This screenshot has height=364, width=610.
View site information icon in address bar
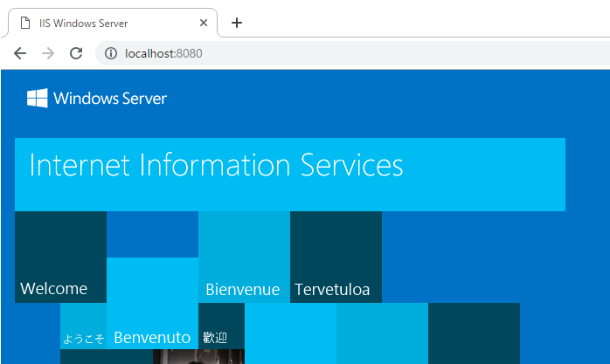(111, 53)
